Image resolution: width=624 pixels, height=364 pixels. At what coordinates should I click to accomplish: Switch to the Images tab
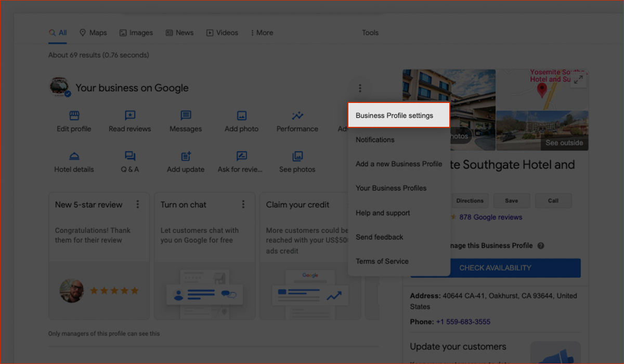136,33
